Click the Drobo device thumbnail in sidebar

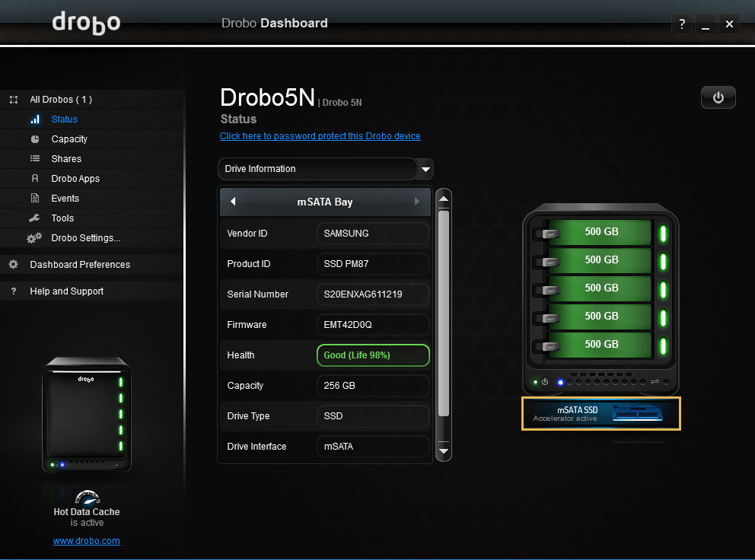point(87,415)
